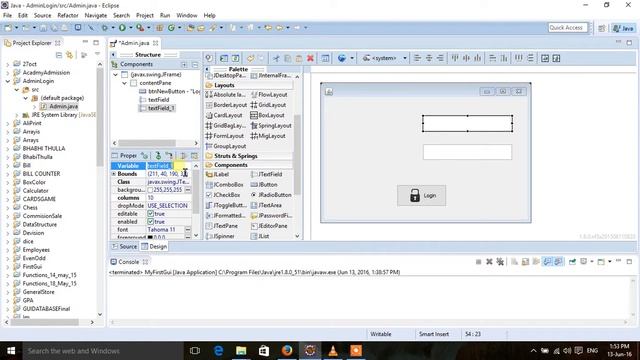Click the Windows Start button
Viewport: 640px width, 360px height.
coord(11,351)
